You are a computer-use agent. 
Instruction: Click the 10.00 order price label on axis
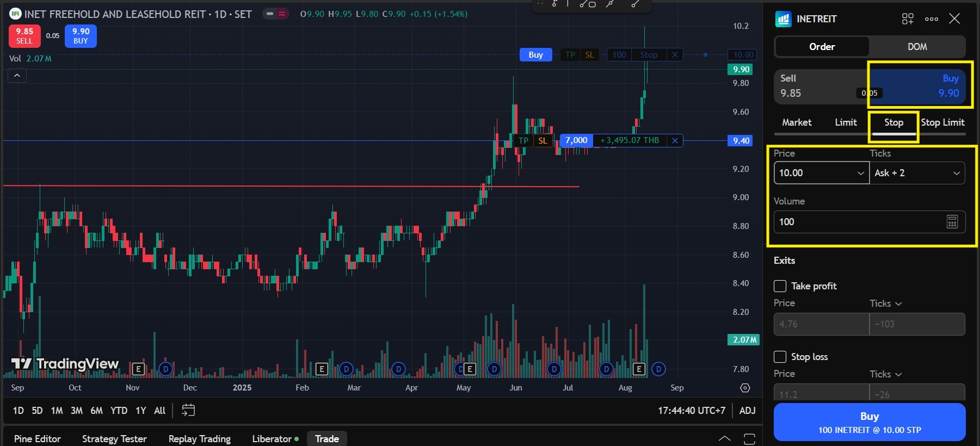(x=743, y=54)
